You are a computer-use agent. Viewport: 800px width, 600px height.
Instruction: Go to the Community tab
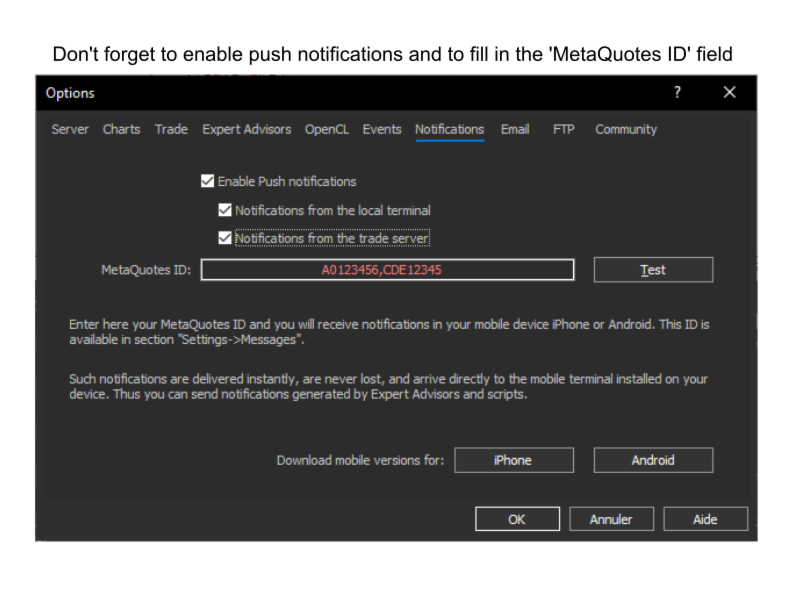626,130
